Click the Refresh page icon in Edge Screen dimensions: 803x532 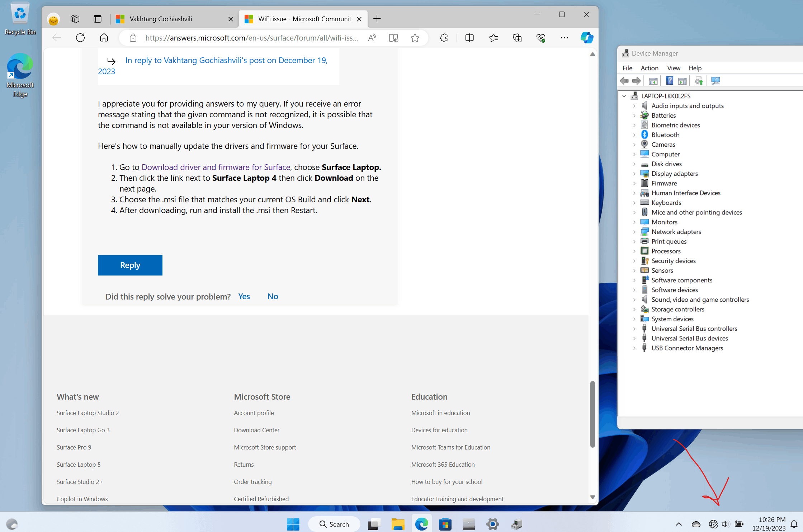(x=80, y=38)
